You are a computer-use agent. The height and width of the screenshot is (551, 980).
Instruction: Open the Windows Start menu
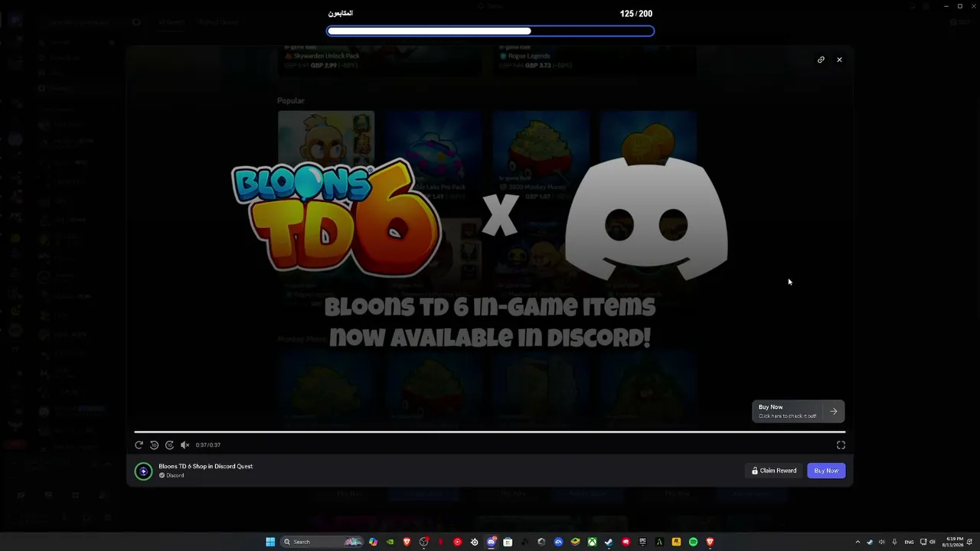pyautogui.click(x=270, y=542)
